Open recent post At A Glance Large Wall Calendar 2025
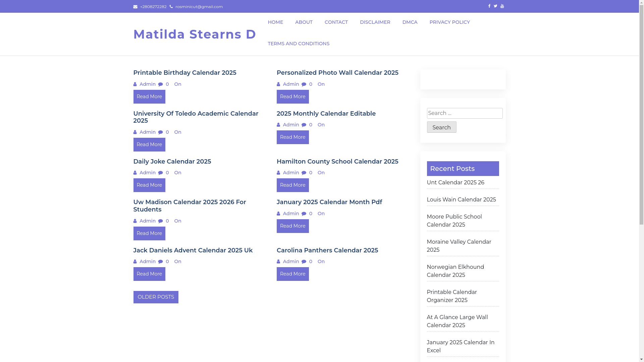644x362 pixels. pyautogui.click(x=457, y=321)
